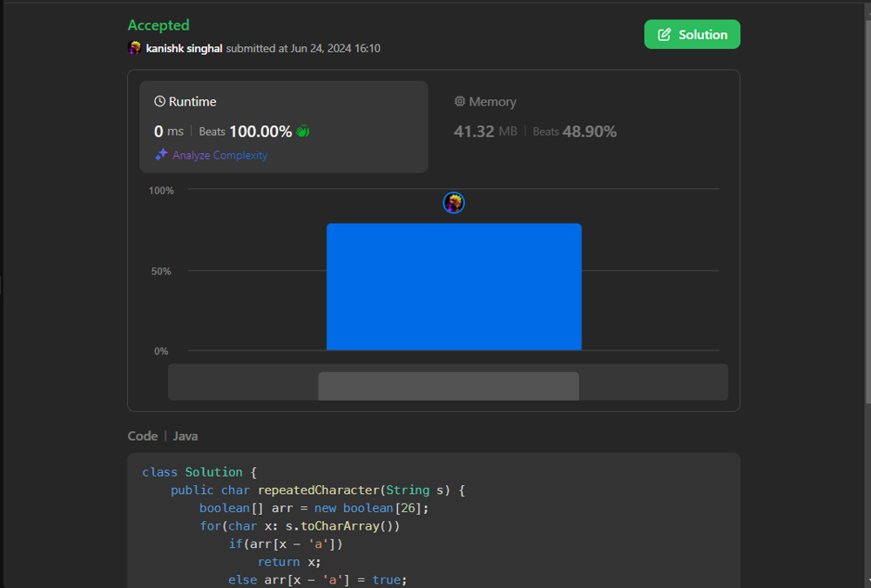The height and width of the screenshot is (588, 871).
Task: Select the Java language tab
Action: tap(185, 436)
